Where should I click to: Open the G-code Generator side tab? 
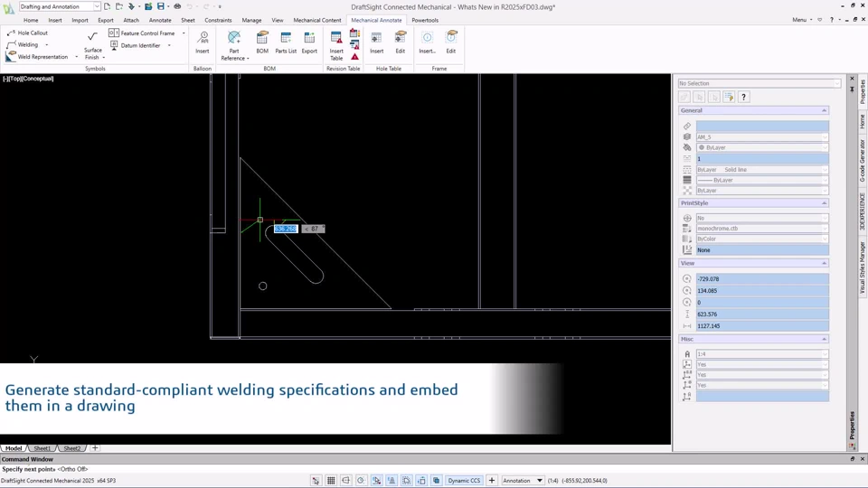coord(863,161)
